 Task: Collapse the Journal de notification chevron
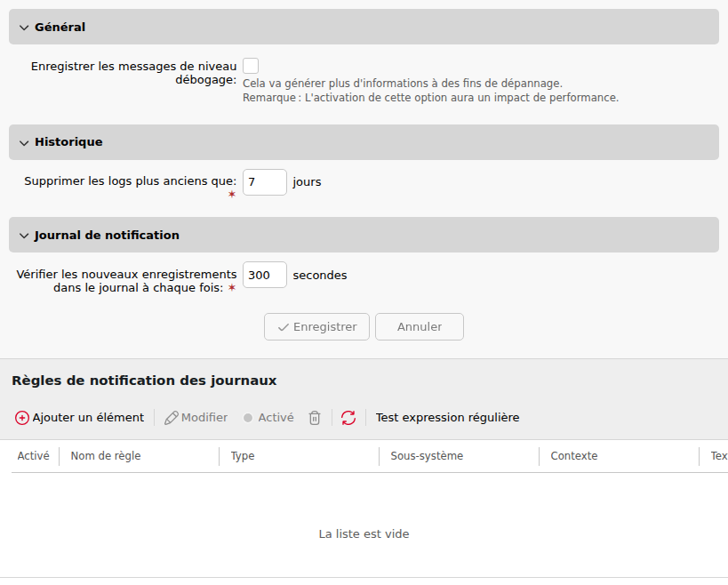point(24,236)
